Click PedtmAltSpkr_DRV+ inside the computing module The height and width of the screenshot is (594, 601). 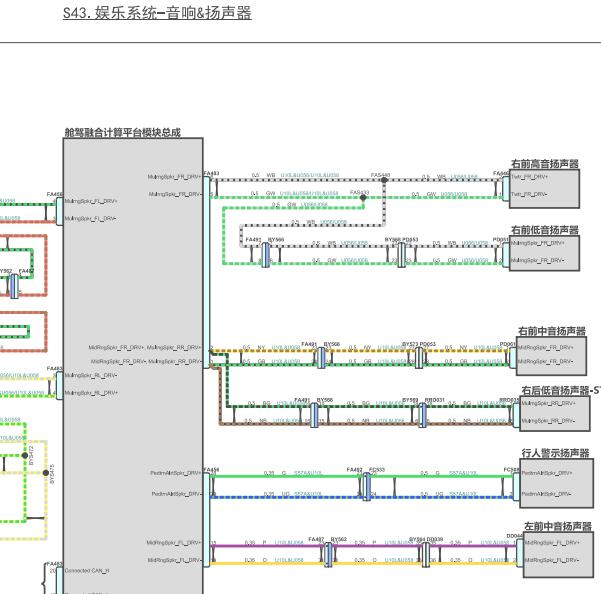176,473
